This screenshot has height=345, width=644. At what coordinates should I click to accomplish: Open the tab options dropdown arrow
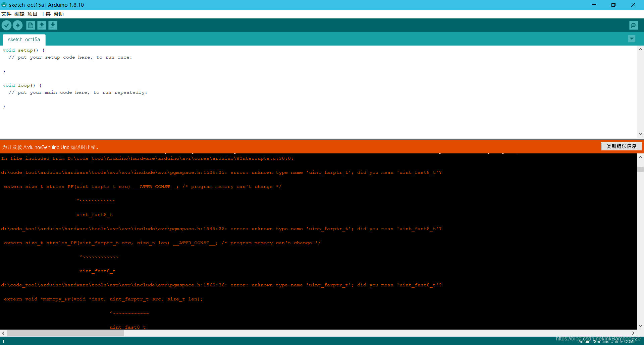point(631,39)
